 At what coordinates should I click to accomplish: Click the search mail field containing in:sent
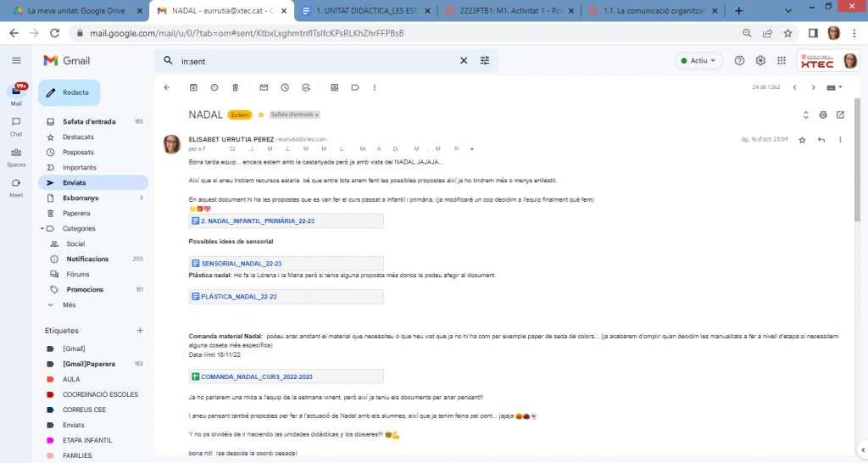pos(314,61)
